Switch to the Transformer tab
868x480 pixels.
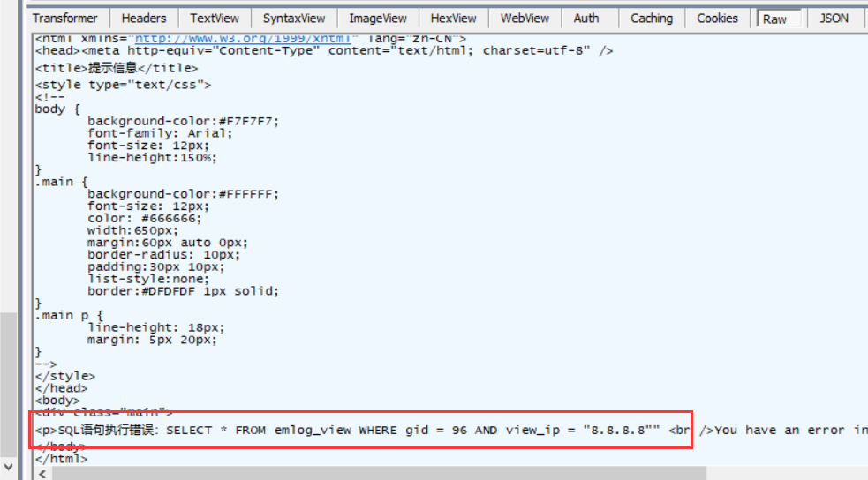point(65,18)
